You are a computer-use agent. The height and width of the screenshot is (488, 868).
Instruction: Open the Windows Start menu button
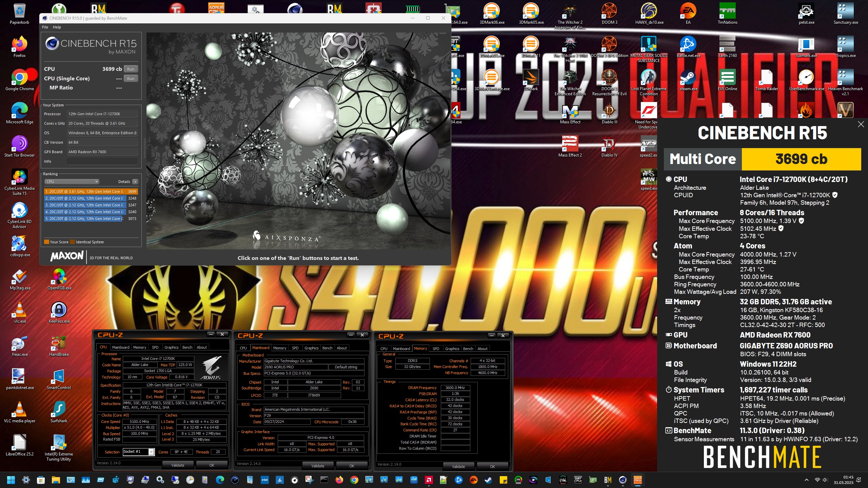(x=11, y=480)
